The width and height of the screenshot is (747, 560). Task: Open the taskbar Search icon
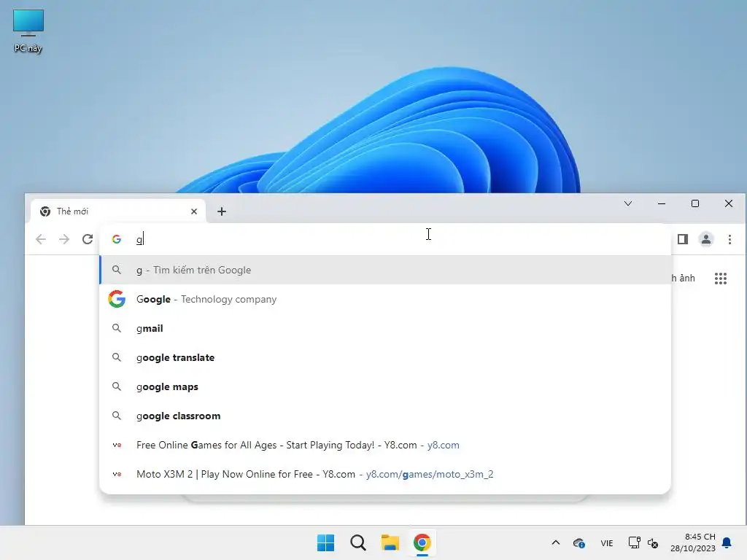click(x=357, y=542)
